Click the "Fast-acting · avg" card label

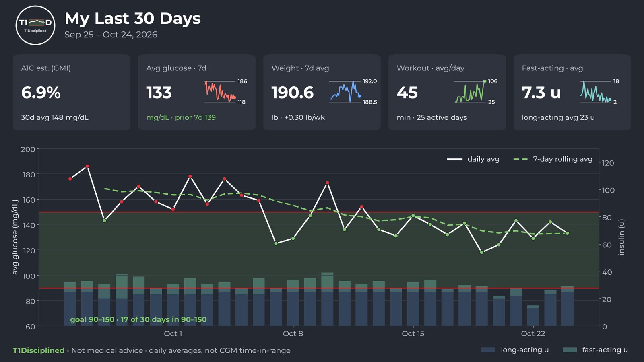pos(553,68)
